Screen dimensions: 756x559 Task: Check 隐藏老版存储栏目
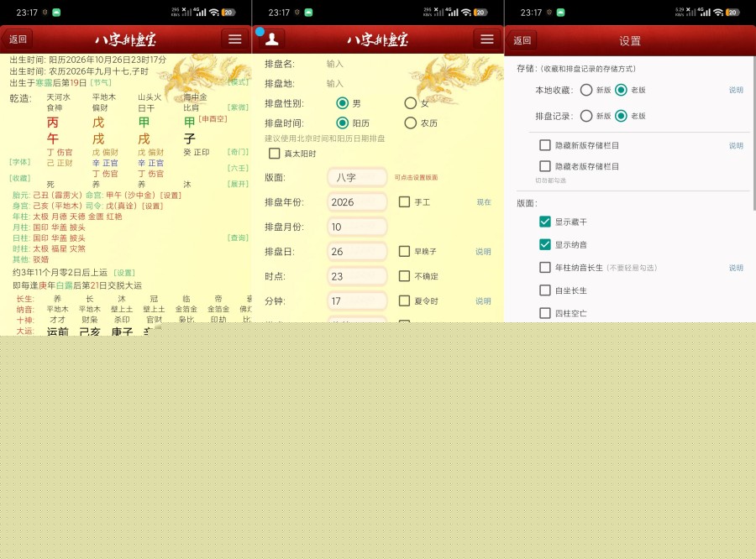click(x=545, y=166)
